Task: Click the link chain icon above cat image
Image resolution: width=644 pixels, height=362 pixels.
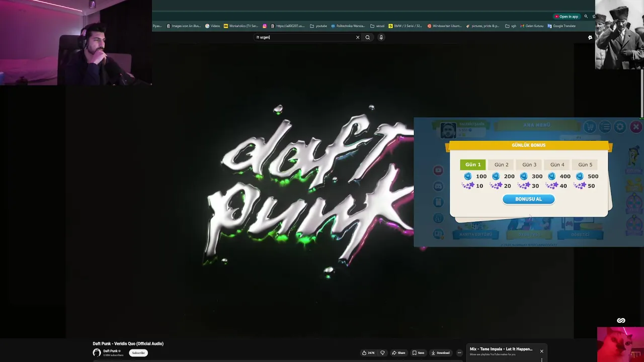Action: coord(621,320)
